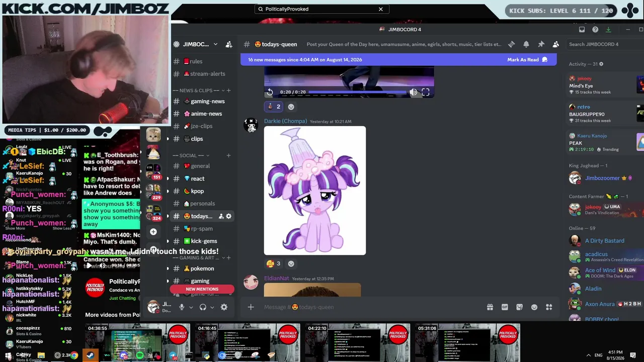Add reaction to Darkie's pony image message

291,263
